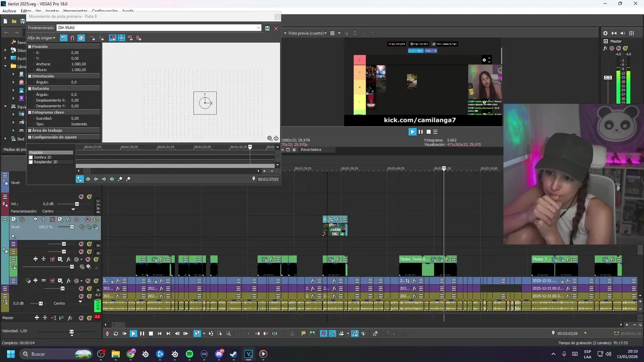Viewport: 644px width, 362px height.
Task: Stop playback in main transport bar
Action: [x=151, y=333]
